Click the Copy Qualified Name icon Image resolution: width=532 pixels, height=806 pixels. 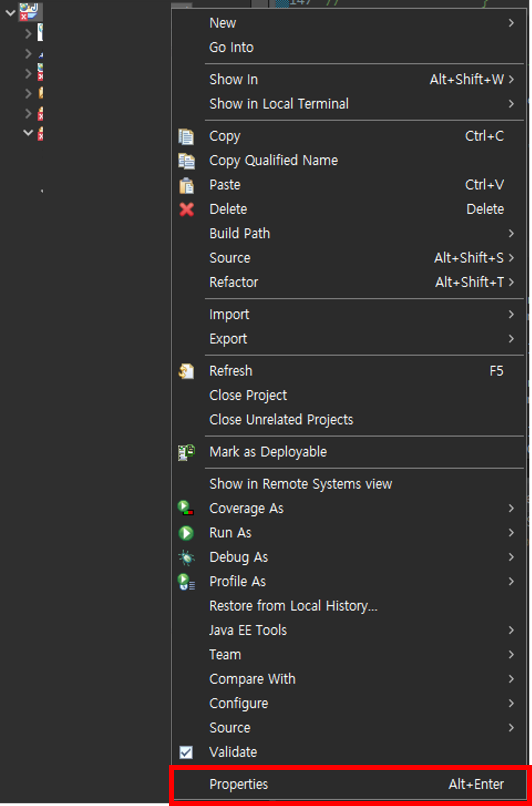pos(186,161)
